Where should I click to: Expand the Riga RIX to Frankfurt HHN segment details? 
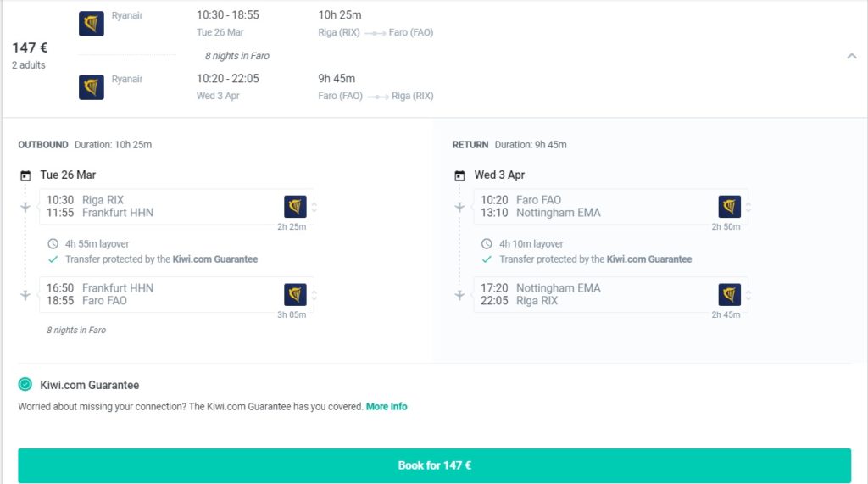[x=314, y=207]
